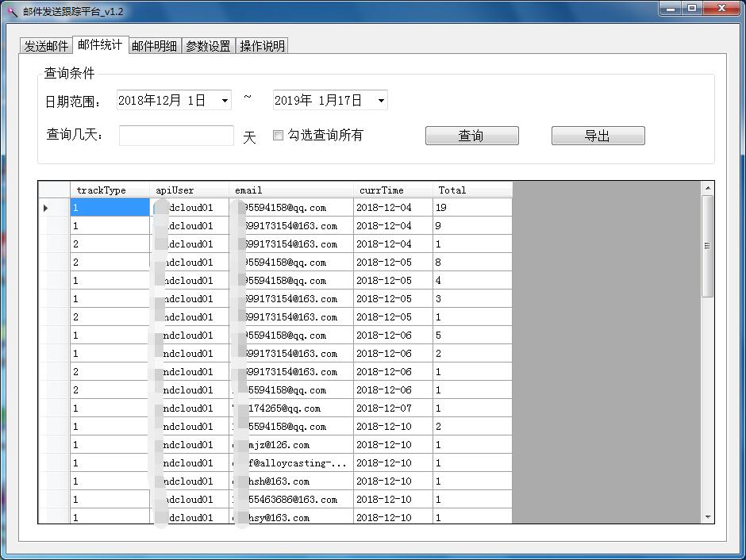Click the currTime column header
746x560 pixels.
393,190
